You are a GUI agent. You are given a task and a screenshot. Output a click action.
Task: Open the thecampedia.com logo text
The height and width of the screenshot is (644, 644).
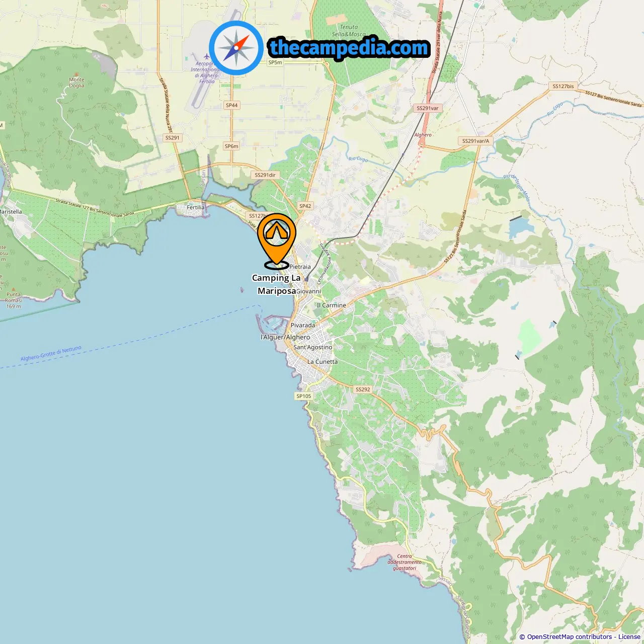click(x=349, y=48)
